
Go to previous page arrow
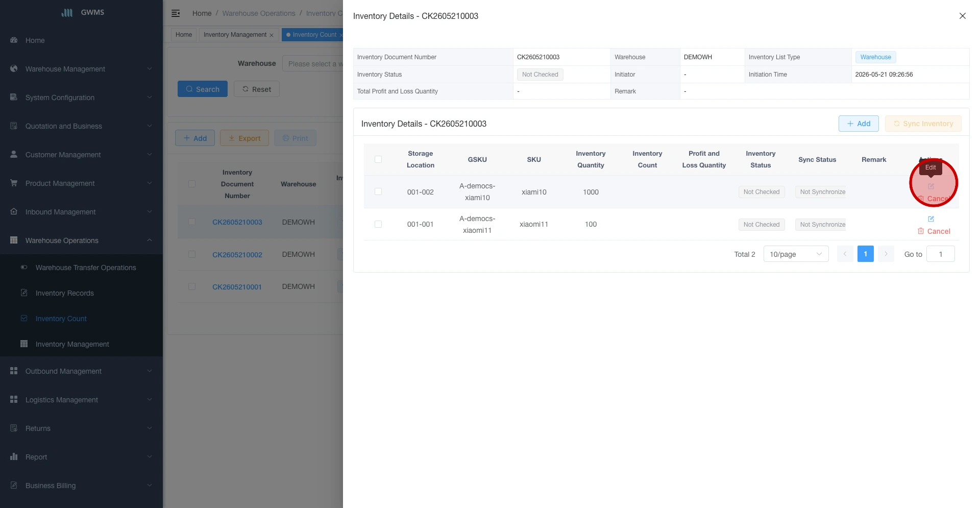(x=845, y=254)
